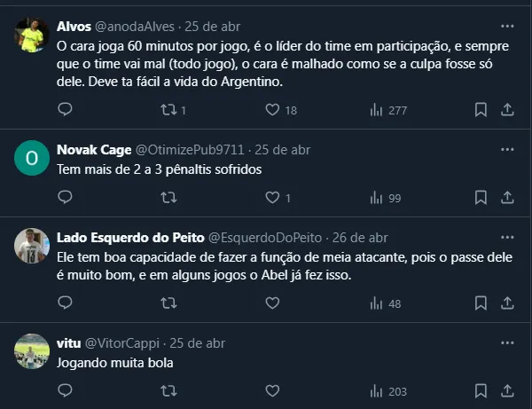This screenshot has width=532, height=409.
Task: Open more options on Novak Cage tweet
Action: click(x=506, y=149)
